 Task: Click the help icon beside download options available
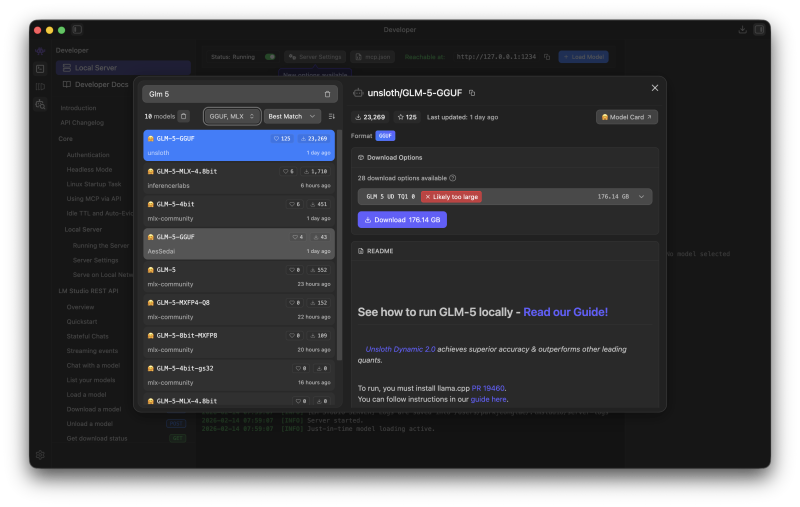pyautogui.click(x=453, y=177)
